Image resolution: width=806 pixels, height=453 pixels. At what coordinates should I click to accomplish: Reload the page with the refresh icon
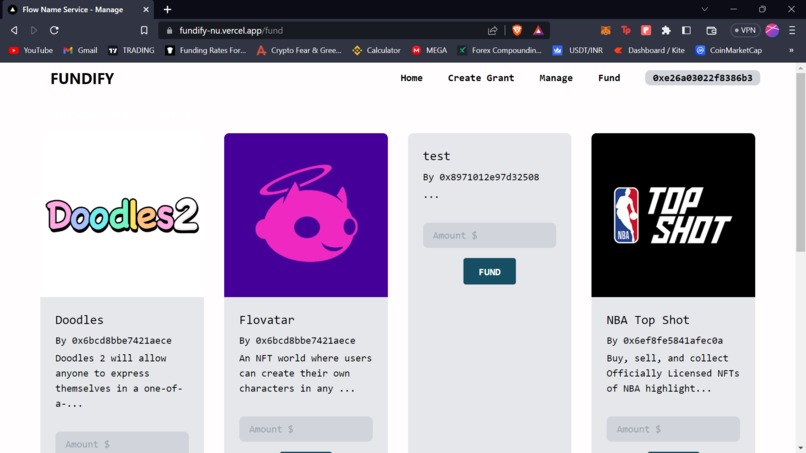coord(54,30)
